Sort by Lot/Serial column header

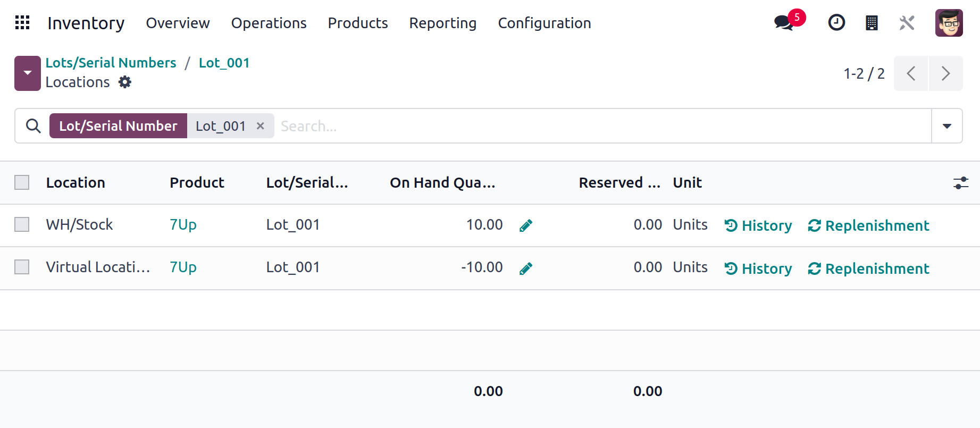coord(307,182)
